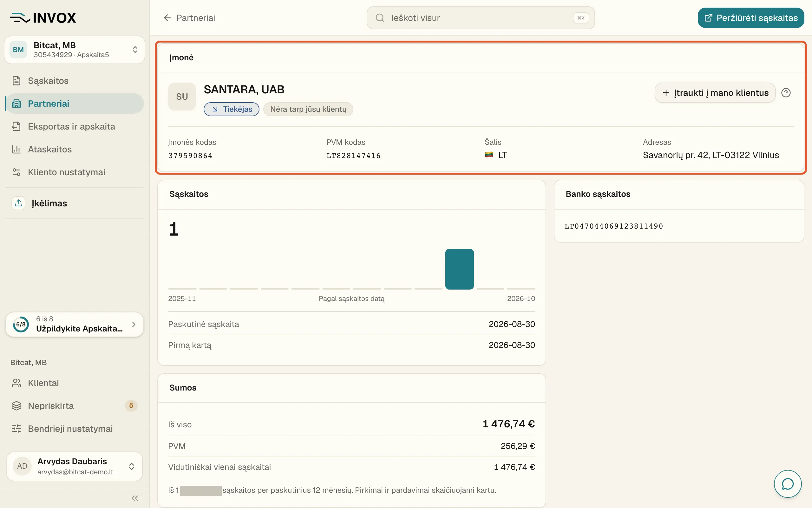Click the address Savanorių pr. 42
The width and height of the screenshot is (812, 508).
pyautogui.click(x=711, y=155)
